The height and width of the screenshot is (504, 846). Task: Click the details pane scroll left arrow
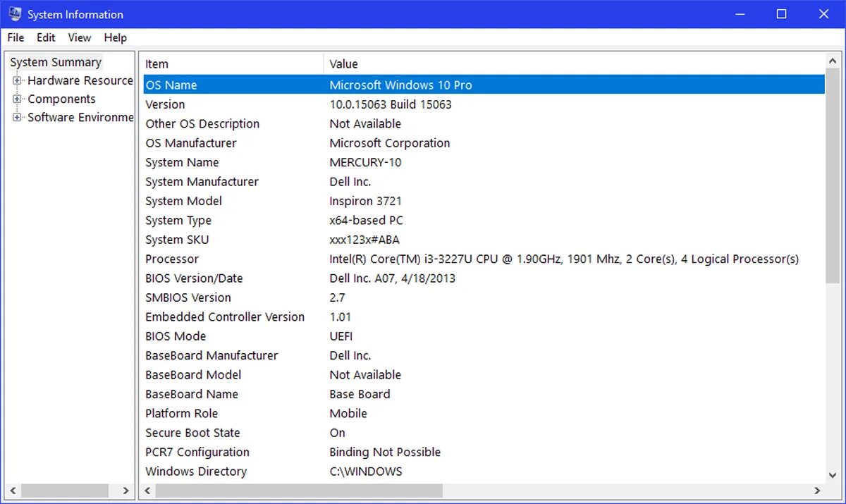tap(148, 491)
